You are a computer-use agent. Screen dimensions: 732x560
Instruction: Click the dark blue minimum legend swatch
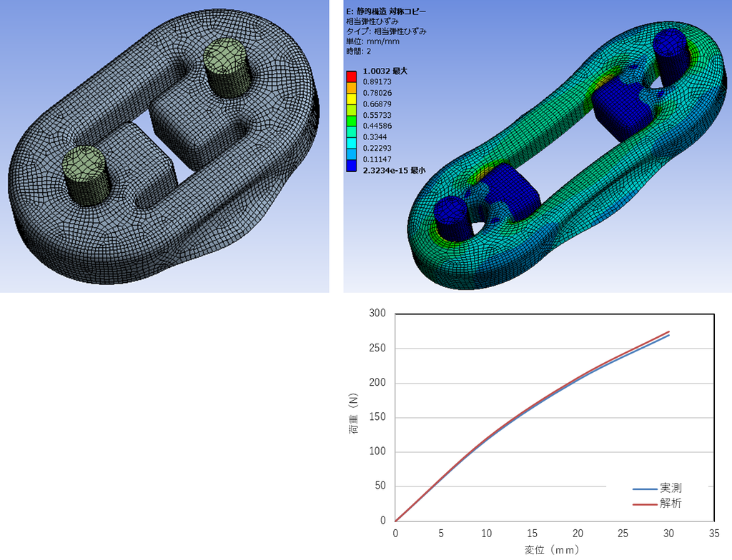(351, 165)
